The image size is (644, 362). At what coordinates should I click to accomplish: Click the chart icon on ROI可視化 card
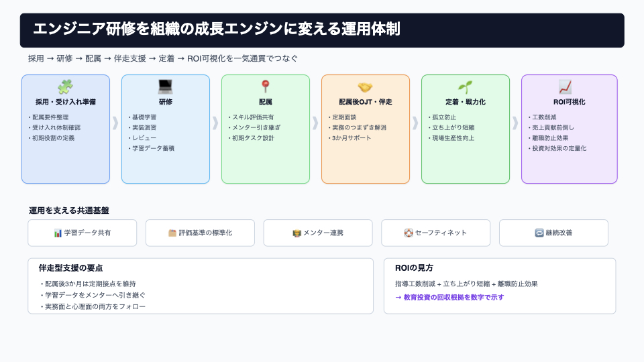pyautogui.click(x=565, y=87)
